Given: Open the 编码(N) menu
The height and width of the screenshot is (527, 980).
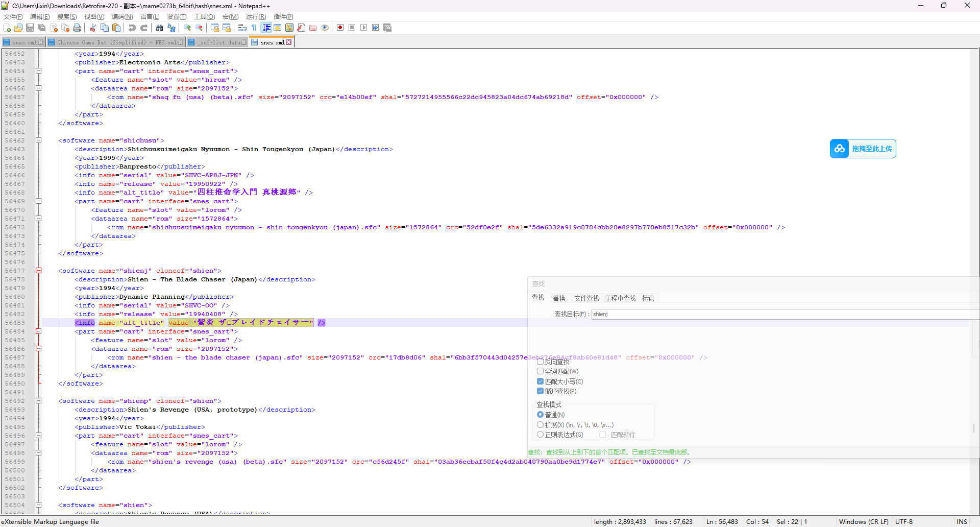Looking at the screenshot, I should click(x=122, y=17).
